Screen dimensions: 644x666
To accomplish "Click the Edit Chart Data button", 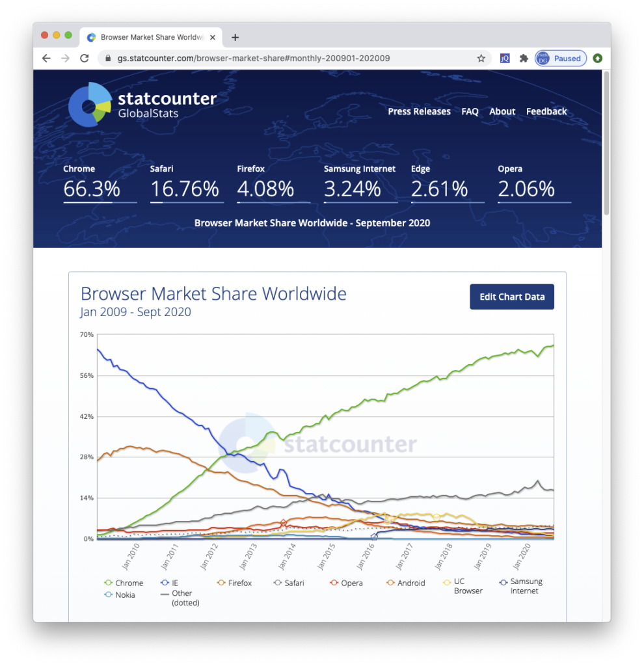I will (x=512, y=297).
